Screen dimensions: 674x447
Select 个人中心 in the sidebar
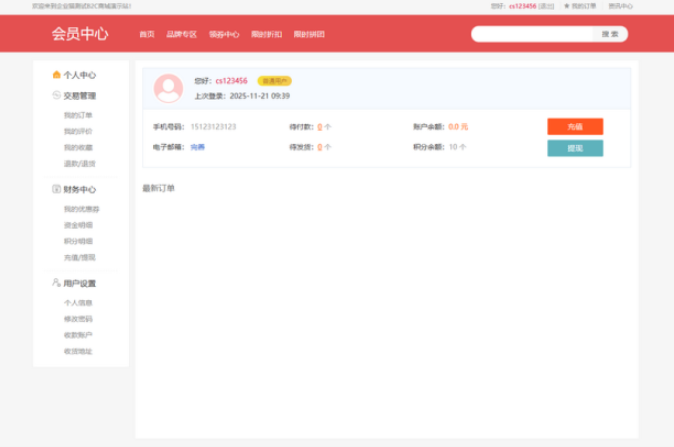pyautogui.click(x=80, y=75)
